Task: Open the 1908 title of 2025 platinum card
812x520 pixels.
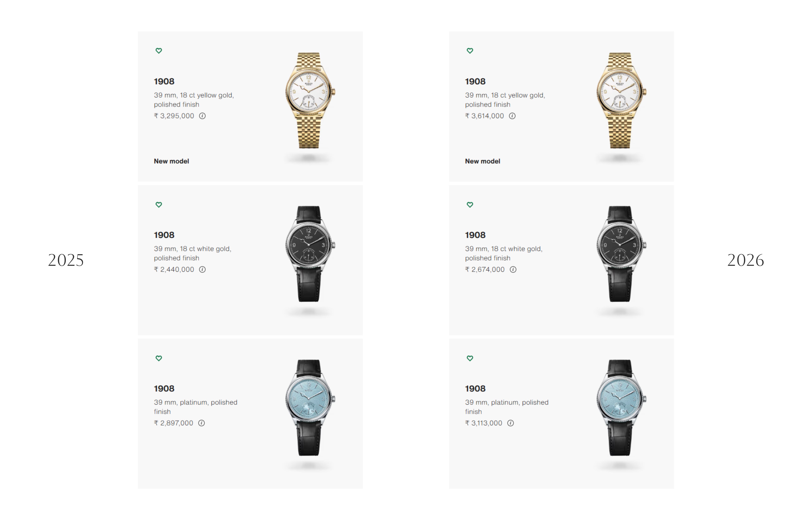Action: pos(164,389)
